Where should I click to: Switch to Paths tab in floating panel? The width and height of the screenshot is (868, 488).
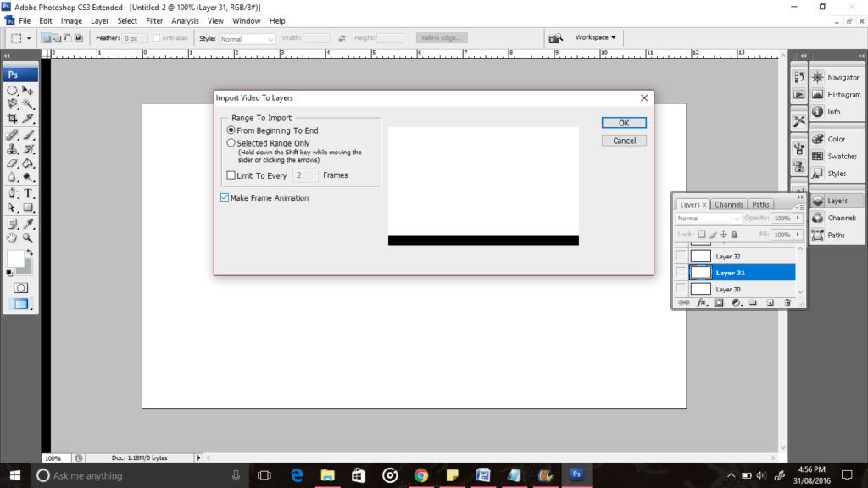click(760, 205)
